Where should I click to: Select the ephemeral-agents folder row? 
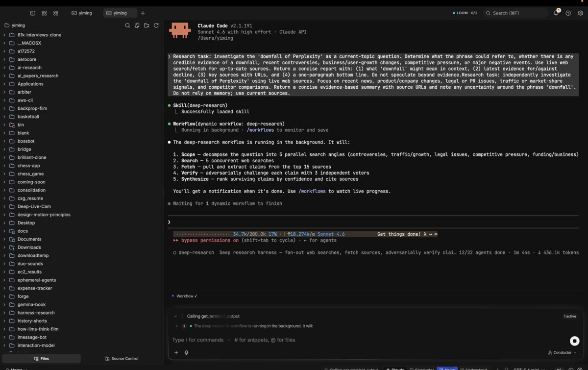82,280
